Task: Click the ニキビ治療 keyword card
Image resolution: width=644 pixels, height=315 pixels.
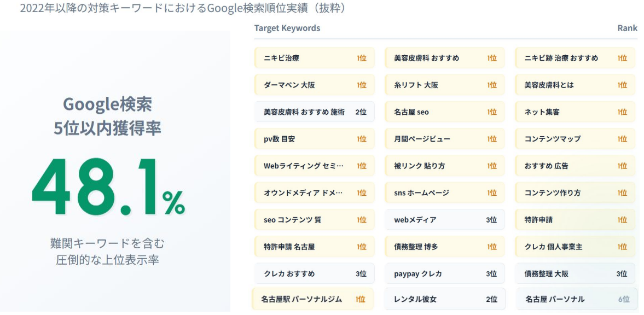Action: [315, 58]
